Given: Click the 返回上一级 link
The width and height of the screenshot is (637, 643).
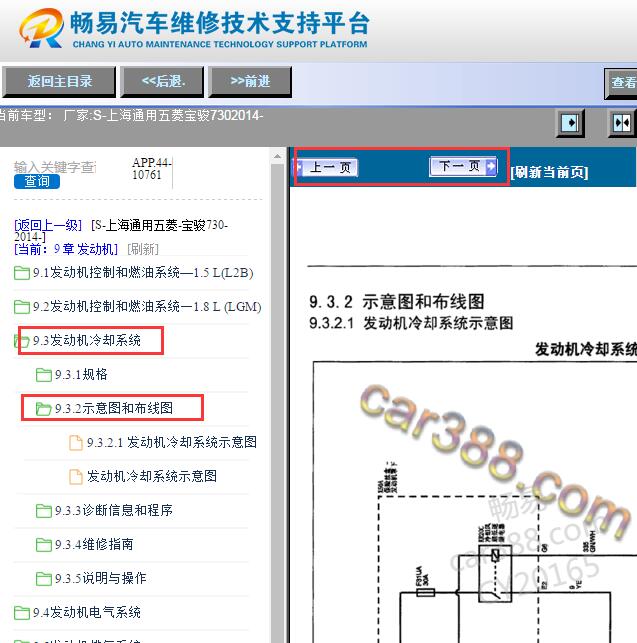Looking at the screenshot, I should click(48, 225).
